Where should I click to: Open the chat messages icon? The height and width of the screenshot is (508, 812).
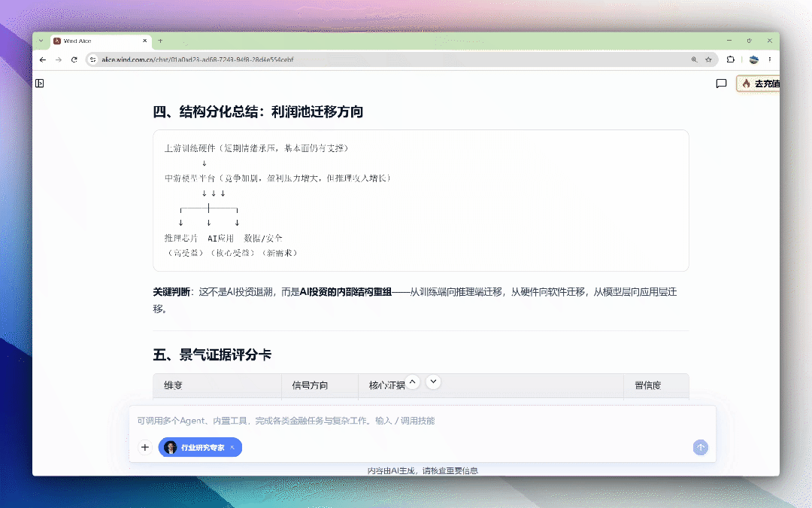(x=721, y=84)
